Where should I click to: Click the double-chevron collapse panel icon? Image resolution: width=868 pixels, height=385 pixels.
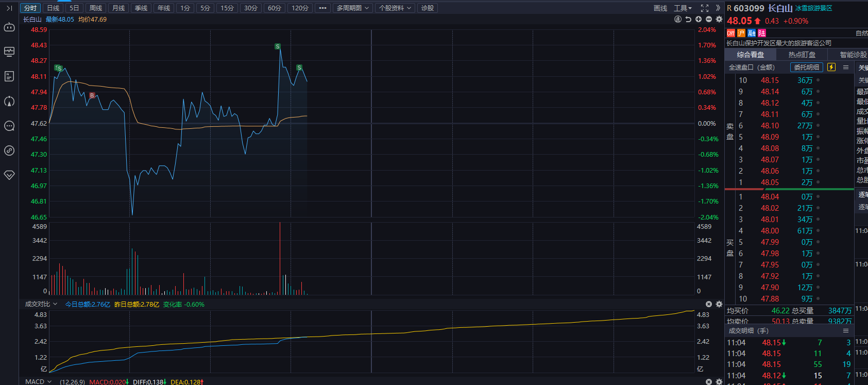[718, 8]
